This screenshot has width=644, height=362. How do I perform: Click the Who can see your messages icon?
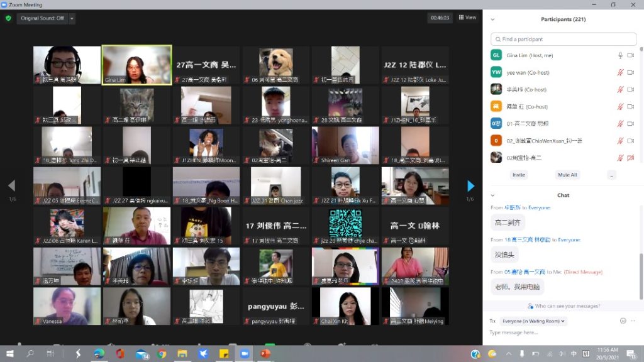coord(530,306)
